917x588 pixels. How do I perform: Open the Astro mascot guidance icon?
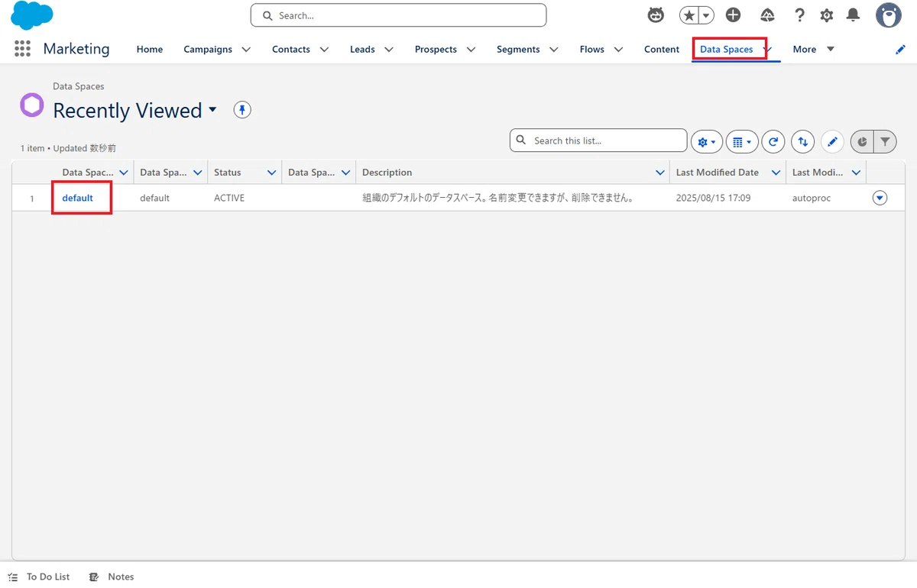point(656,15)
